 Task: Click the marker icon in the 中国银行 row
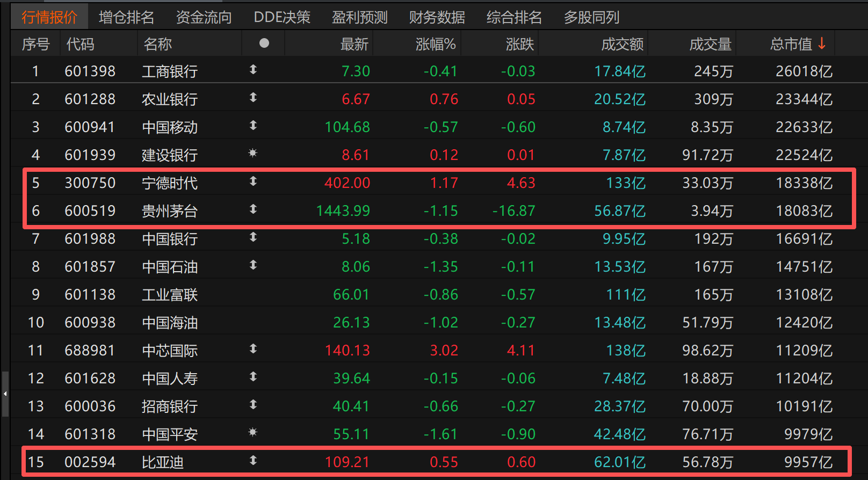(x=253, y=237)
